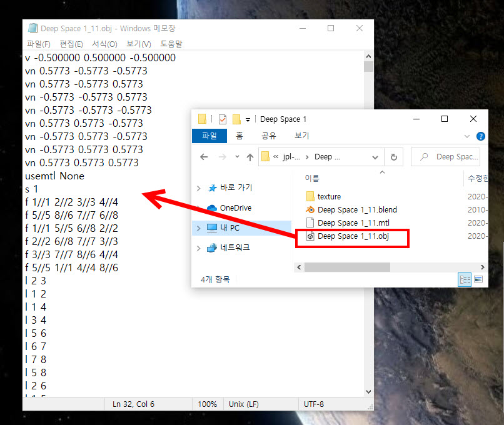The image size is (504, 425).
Task: Click the address bar folder icon
Action: (265, 156)
